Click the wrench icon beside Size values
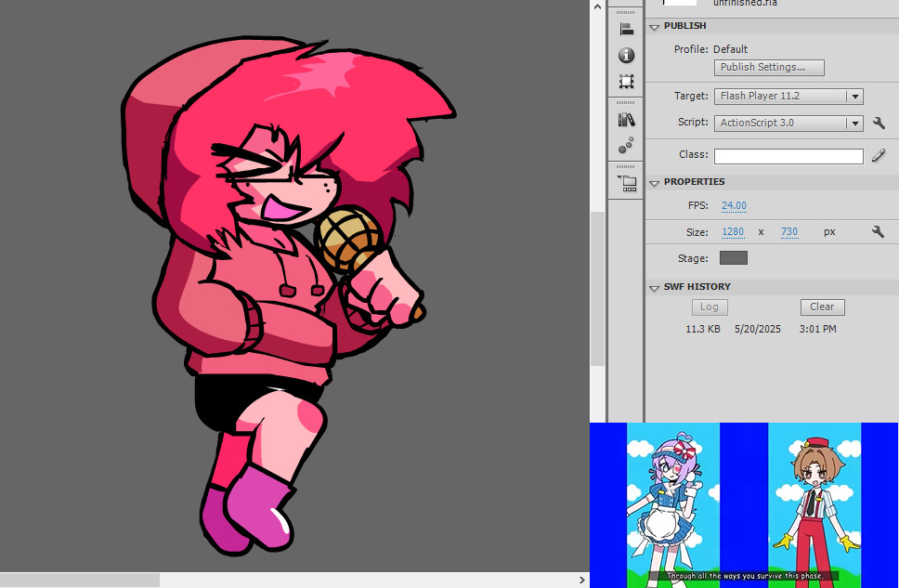This screenshot has height=588, width=899. 878,231
